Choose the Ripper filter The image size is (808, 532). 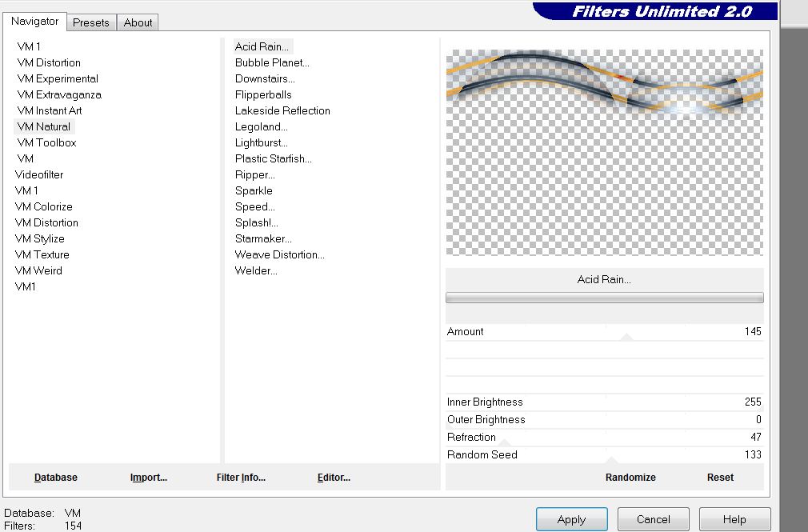(254, 174)
